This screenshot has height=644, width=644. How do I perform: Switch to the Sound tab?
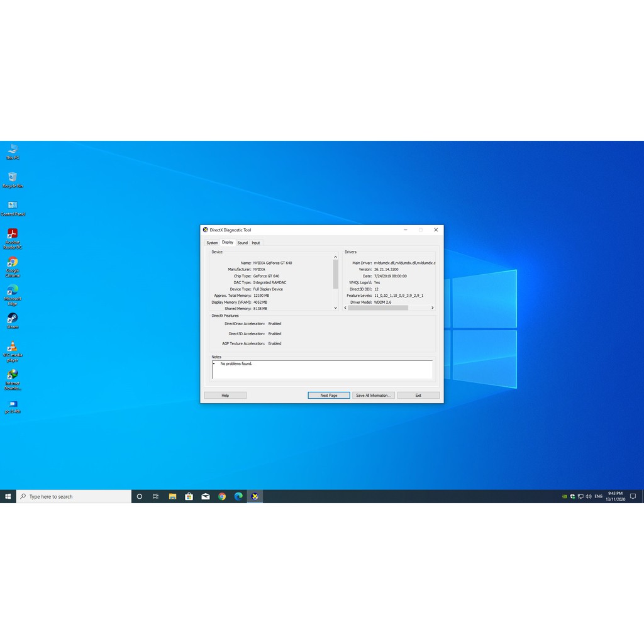click(x=242, y=243)
